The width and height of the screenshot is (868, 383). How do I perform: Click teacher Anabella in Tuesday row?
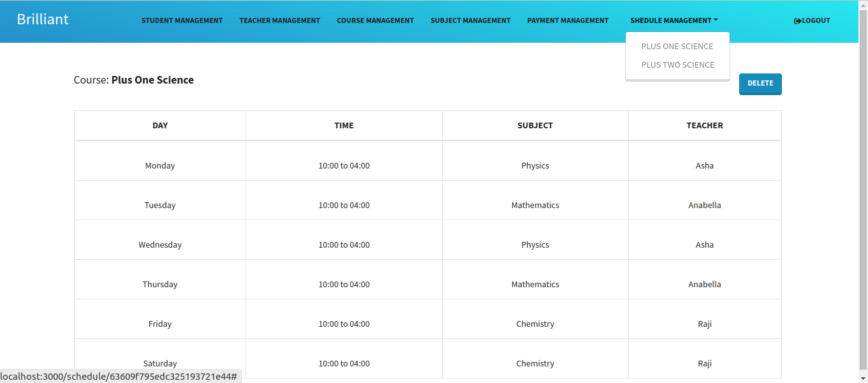[x=705, y=205]
